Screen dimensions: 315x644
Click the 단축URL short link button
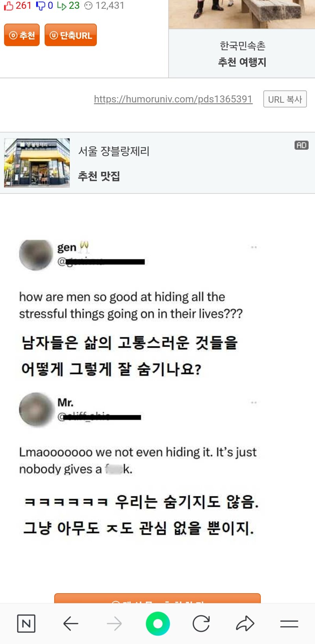(71, 35)
